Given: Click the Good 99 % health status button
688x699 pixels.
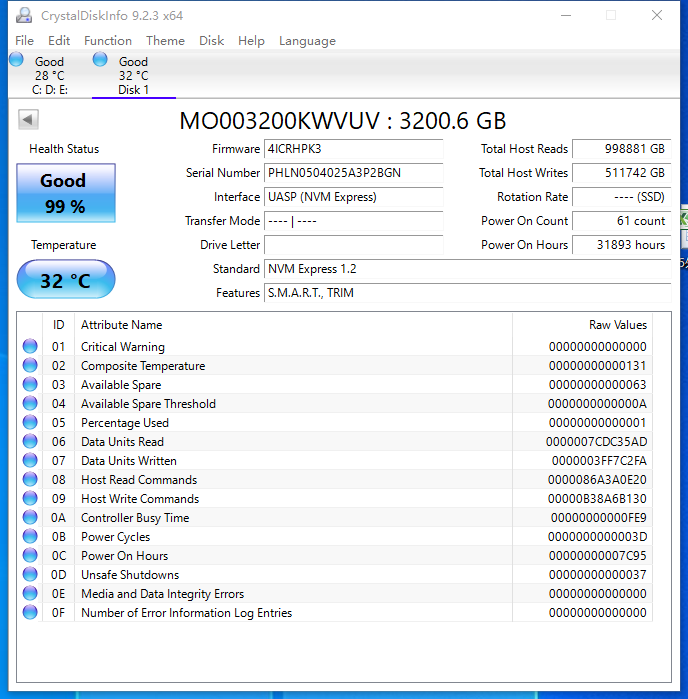Looking at the screenshot, I should (x=66, y=193).
